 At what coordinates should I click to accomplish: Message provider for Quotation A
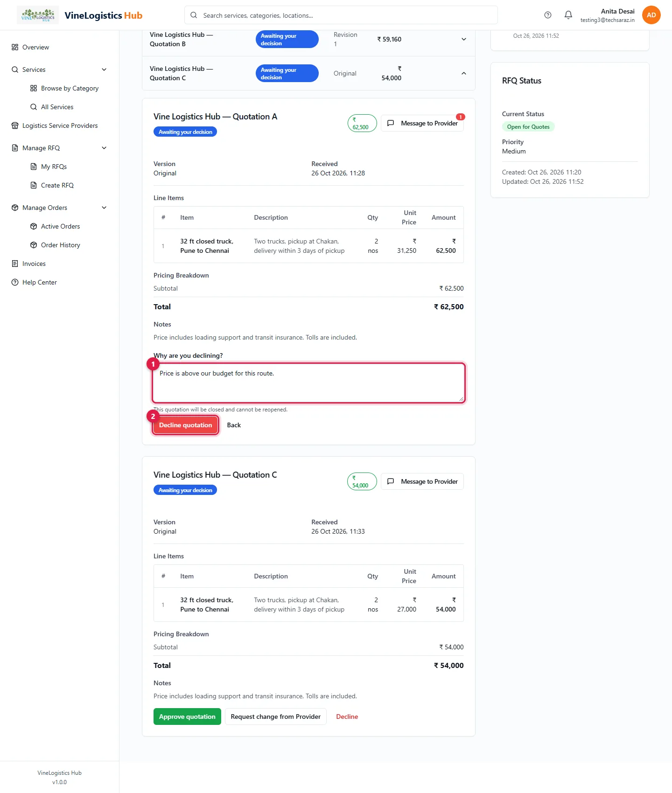[x=422, y=123]
